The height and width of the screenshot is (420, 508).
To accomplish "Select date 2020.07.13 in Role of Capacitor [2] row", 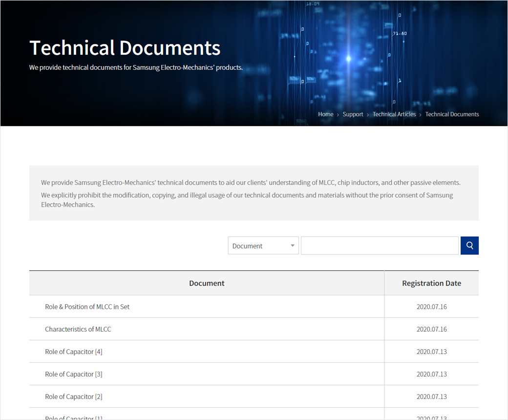I will (x=431, y=397).
